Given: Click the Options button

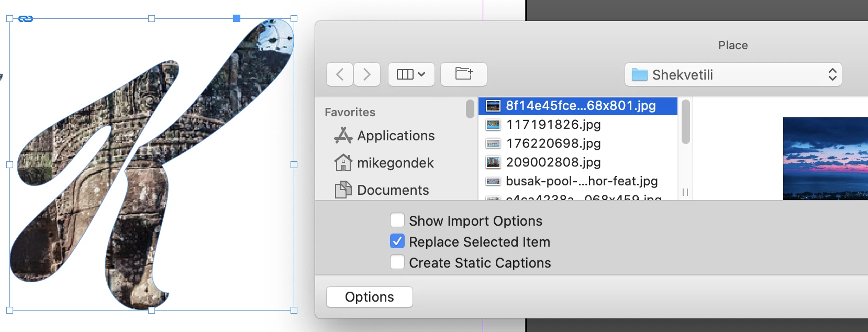Looking at the screenshot, I should click(370, 297).
